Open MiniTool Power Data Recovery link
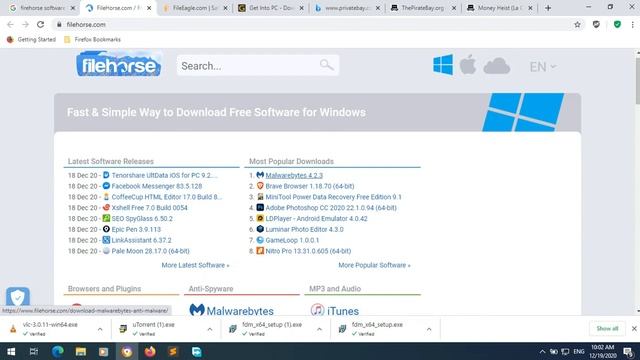 (x=333, y=197)
